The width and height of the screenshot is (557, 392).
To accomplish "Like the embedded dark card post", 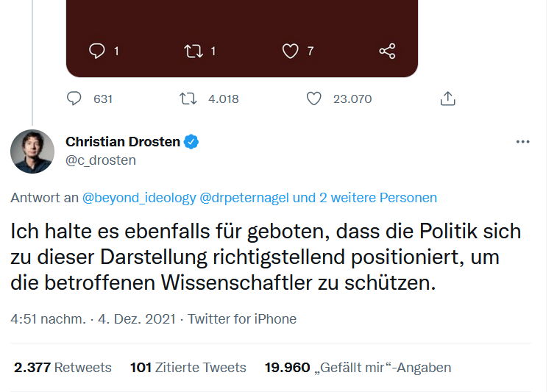I will [291, 51].
